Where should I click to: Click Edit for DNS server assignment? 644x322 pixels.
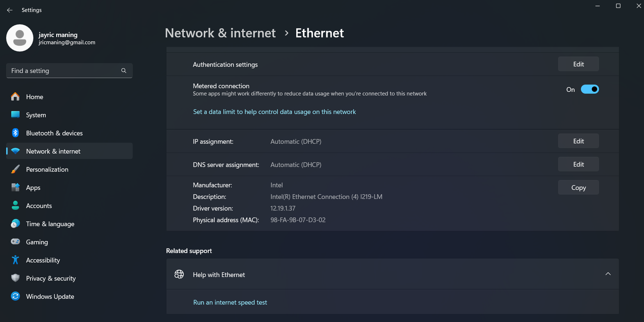(578, 165)
